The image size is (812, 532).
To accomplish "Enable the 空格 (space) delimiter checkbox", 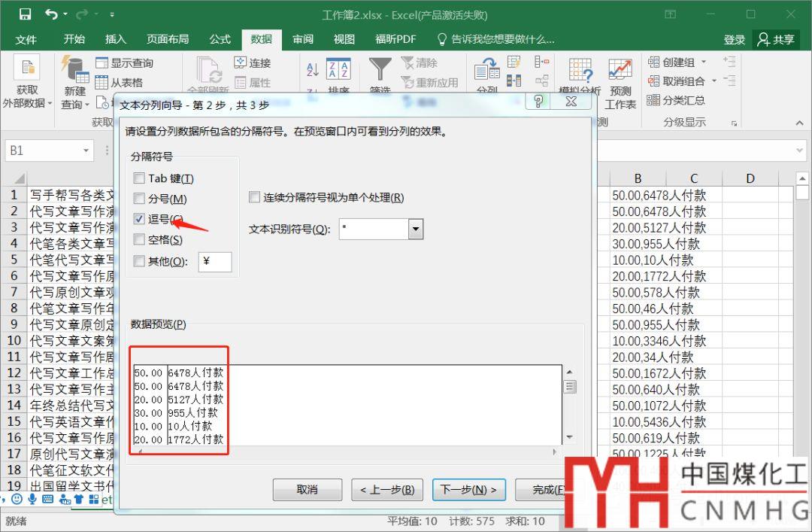I will pos(139,239).
